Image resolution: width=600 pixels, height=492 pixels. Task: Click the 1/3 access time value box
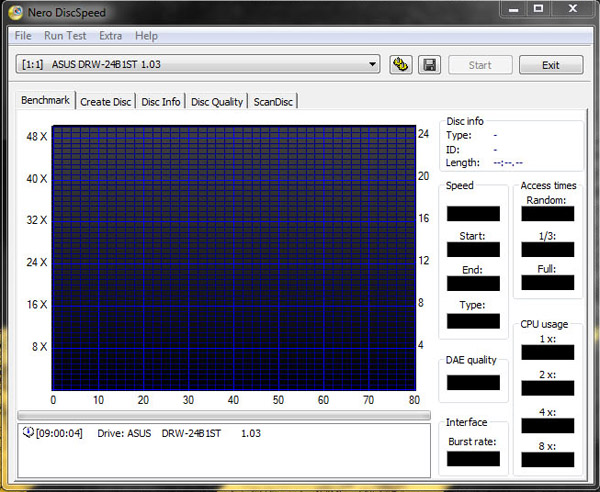(548, 249)
